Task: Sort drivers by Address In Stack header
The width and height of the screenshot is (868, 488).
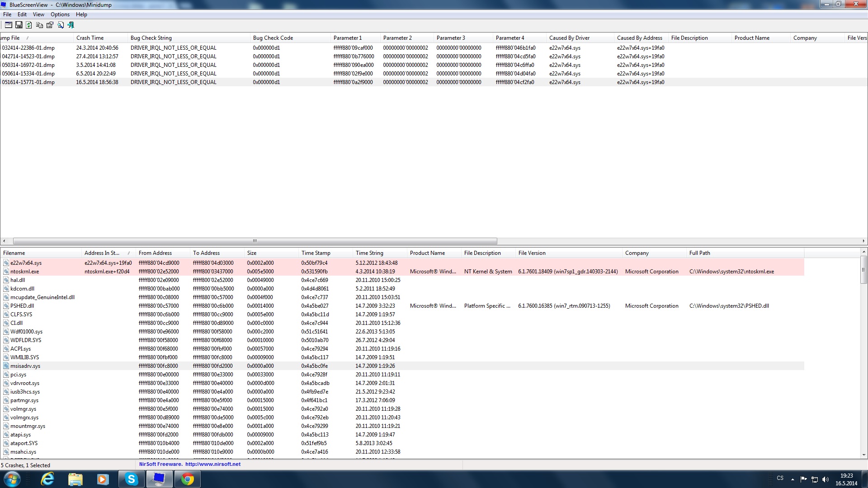Action: 102,253
